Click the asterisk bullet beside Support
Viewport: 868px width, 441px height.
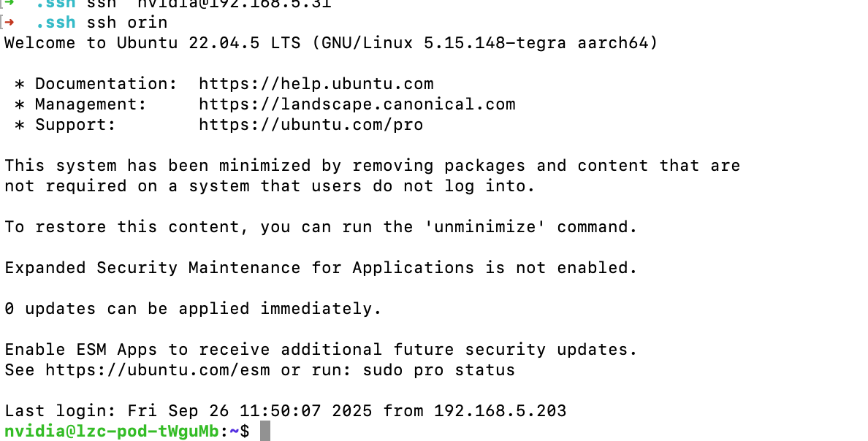[x=20, y=126]
